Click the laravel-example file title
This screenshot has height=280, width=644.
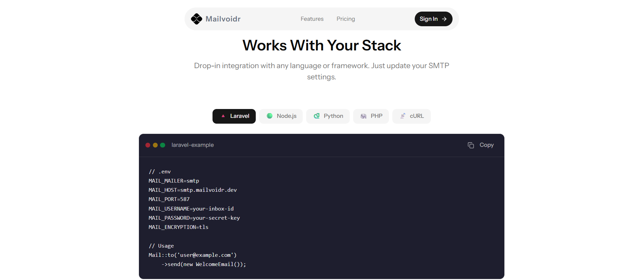point(192,145)
